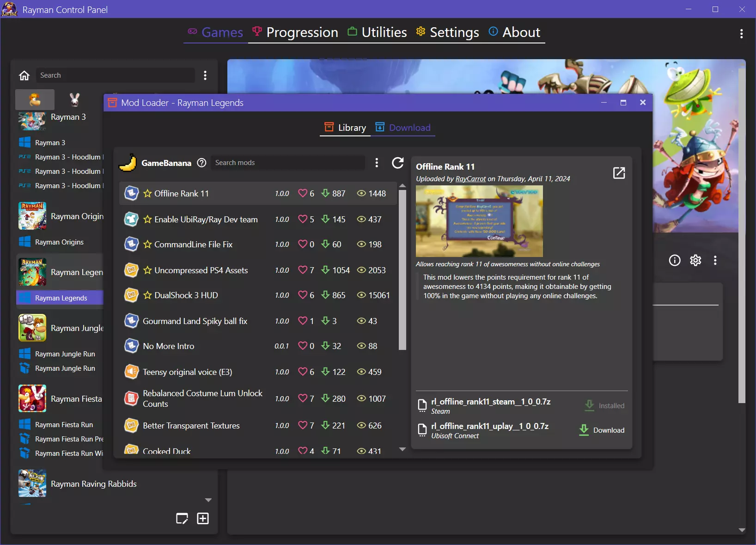This screenshot has width=756, height=545.
Task: Click the GameBanana banana logo
Action: tap(128, 162)
